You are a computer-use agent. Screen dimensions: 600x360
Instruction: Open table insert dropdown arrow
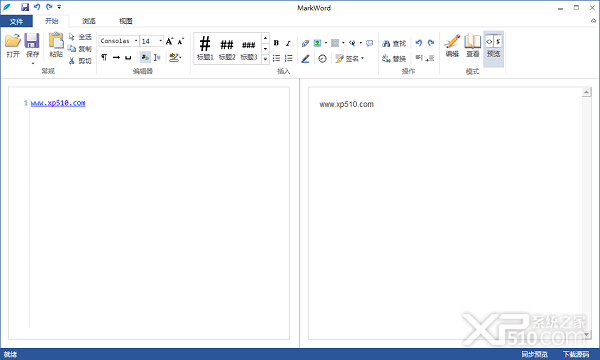(x=343, y=43)
